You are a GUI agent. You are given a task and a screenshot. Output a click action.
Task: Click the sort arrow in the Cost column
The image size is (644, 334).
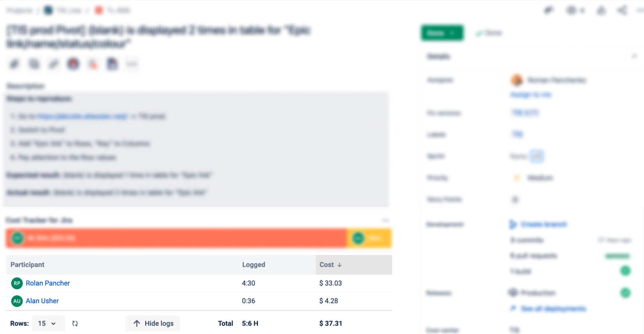click(x=340, y=265)
